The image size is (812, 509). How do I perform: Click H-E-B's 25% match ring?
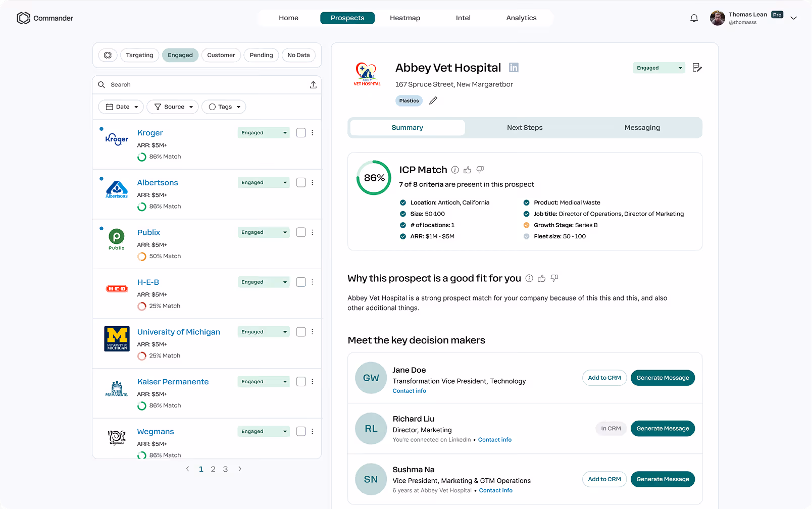coord(142,306)
